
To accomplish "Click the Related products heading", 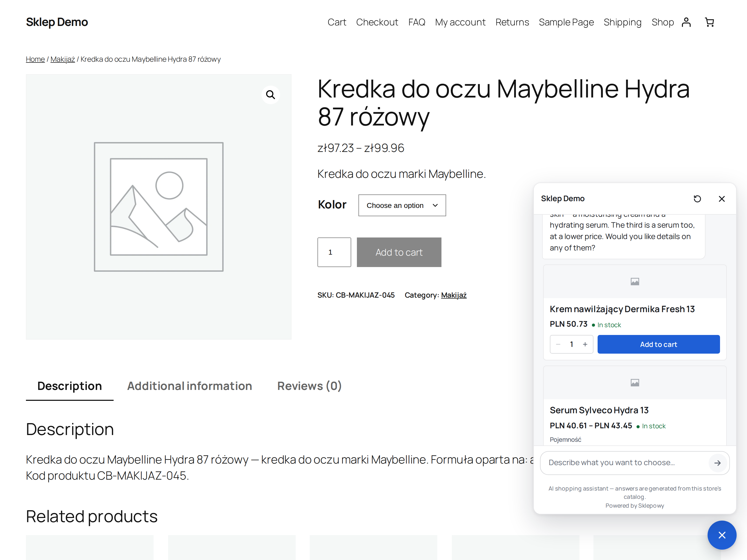I will (92, 516).
